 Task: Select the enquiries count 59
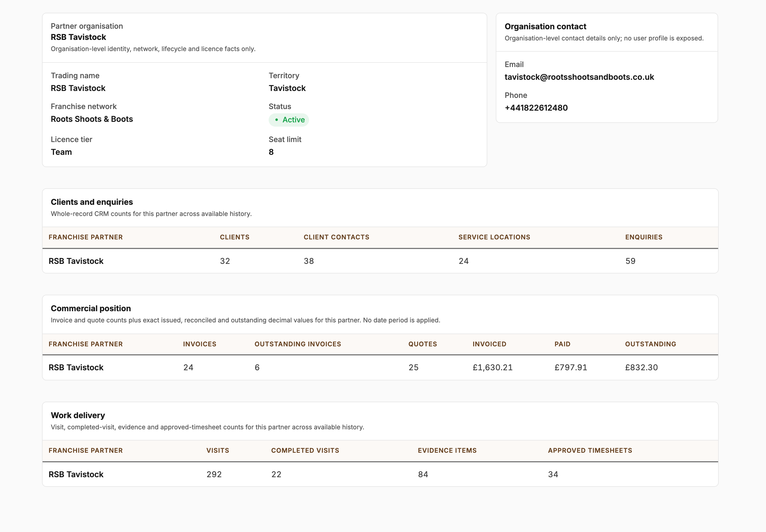[x=630, y=261]
